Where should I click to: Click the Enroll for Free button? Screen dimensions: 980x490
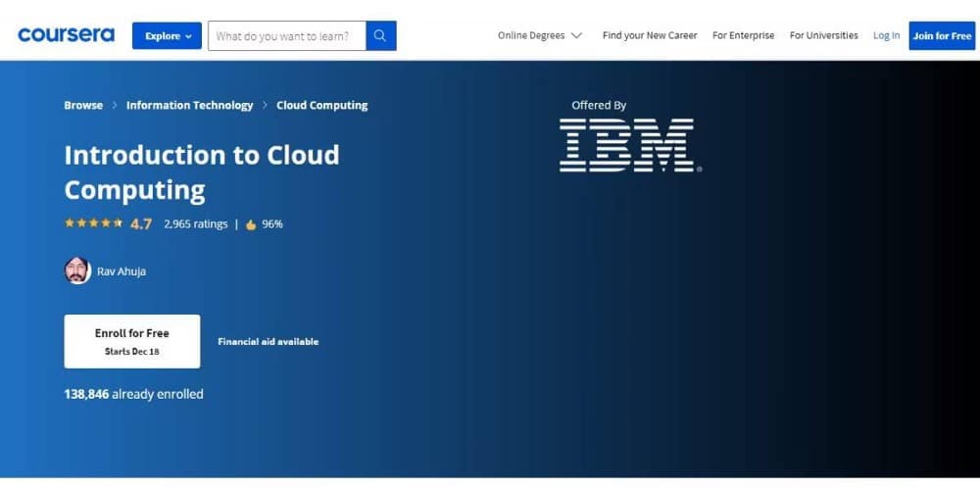click(132, 341)
